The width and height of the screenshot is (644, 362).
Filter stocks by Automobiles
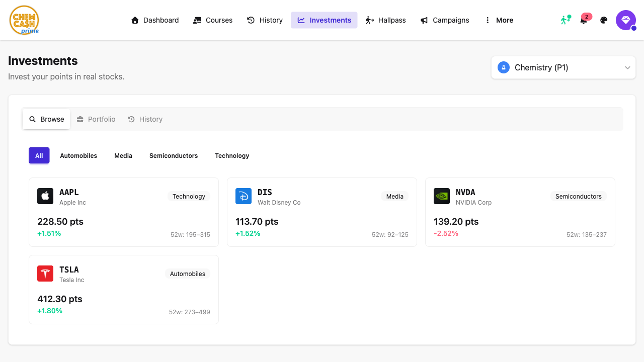tap(78, 155)
